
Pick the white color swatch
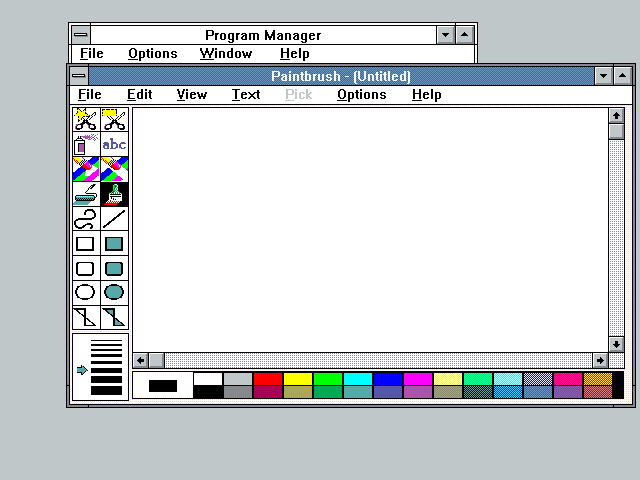coord(208,379)
